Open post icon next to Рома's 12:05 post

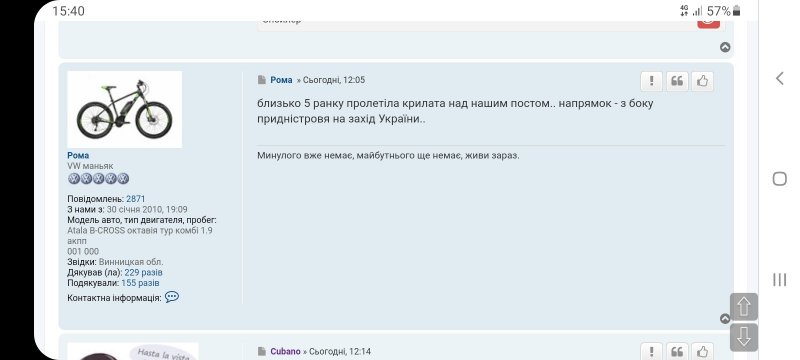pos(262,80)
